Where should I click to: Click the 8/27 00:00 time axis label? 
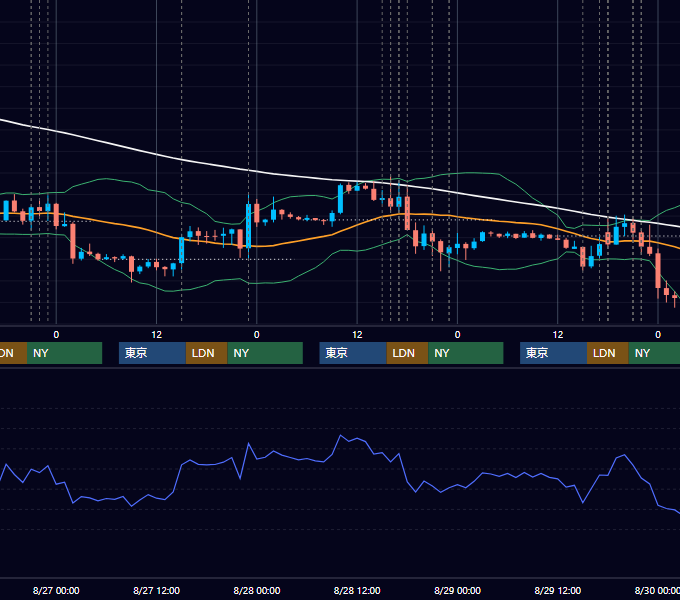(x=56, y=590)
